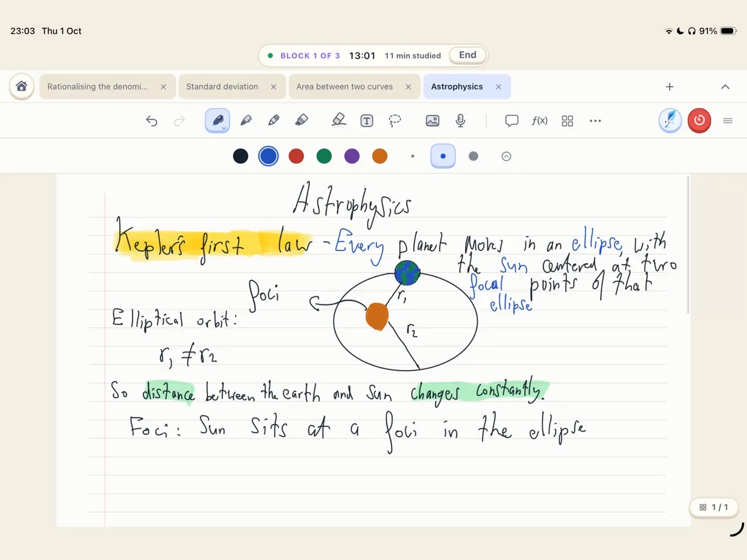
Task: Go to the home screen icon
Action: 22,87
